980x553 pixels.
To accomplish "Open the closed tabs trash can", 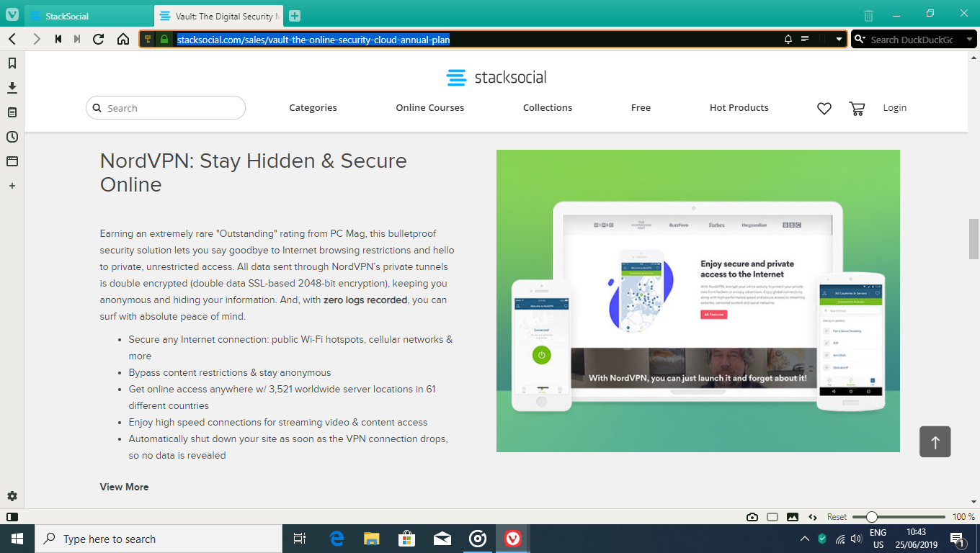I will point(868,16).
